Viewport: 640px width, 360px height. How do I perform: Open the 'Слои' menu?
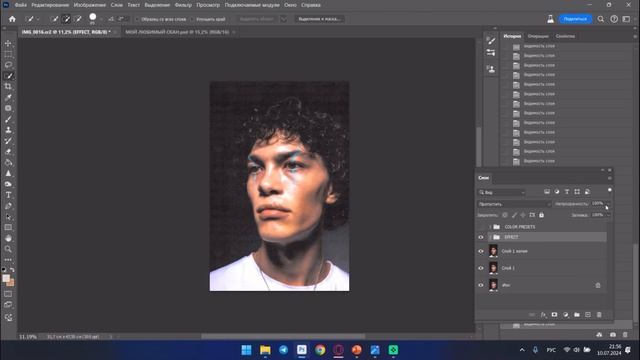click(x=117, y=5)
